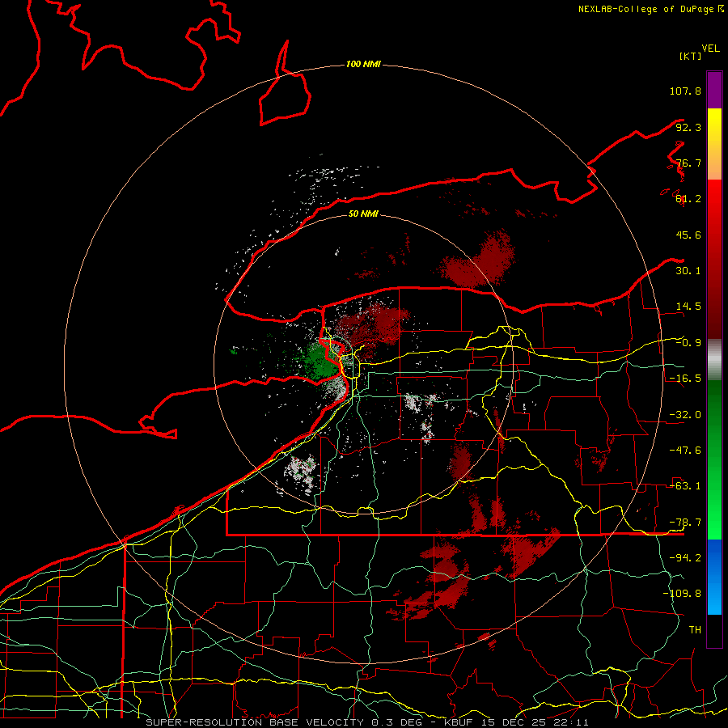Click the -16.5 velocity scale value

pyautogui.click(x=685, y=379)
